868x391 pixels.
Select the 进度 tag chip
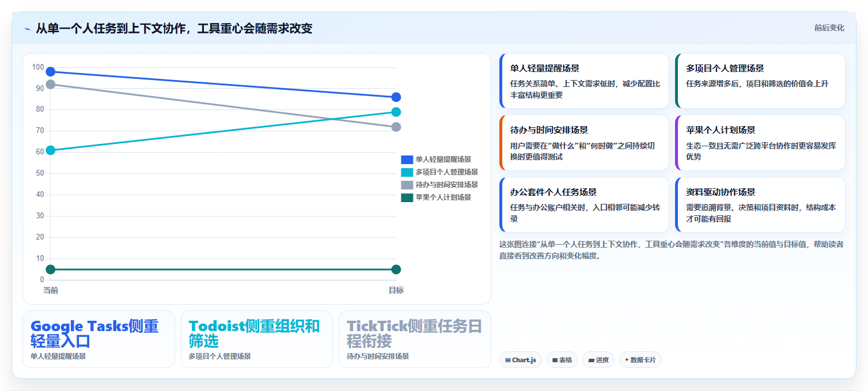(x=598, y=360)
